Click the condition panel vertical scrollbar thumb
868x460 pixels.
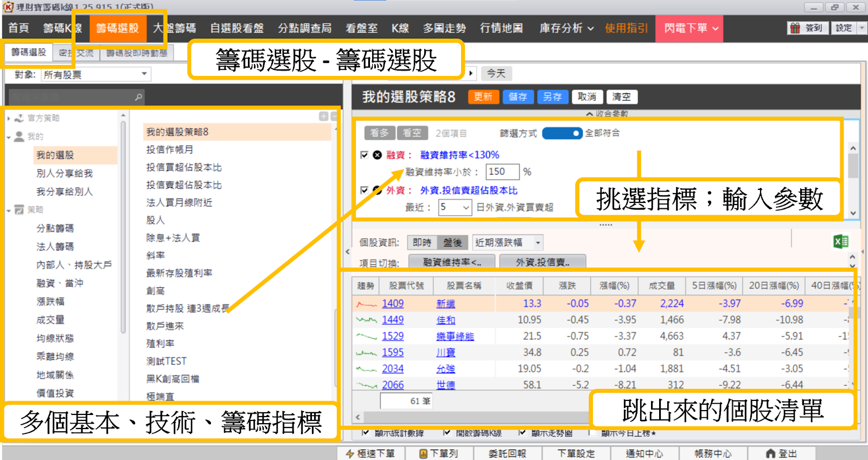pyautogui.click(x=853, y=165)
